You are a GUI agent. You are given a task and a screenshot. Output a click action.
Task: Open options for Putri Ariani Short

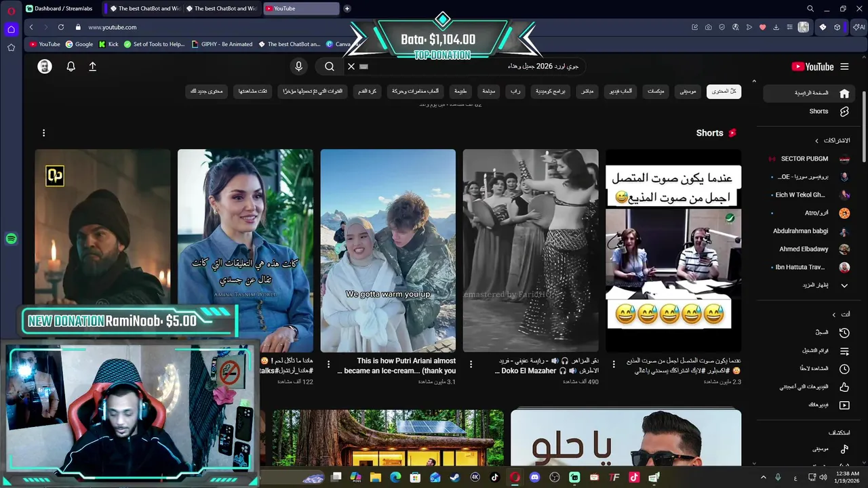[329, 365]
